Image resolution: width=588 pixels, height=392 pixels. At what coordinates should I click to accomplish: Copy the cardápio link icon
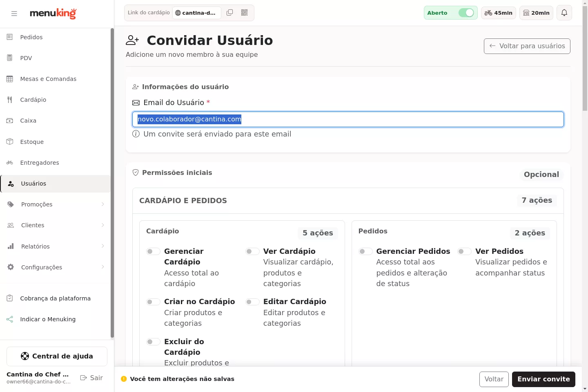230,13
